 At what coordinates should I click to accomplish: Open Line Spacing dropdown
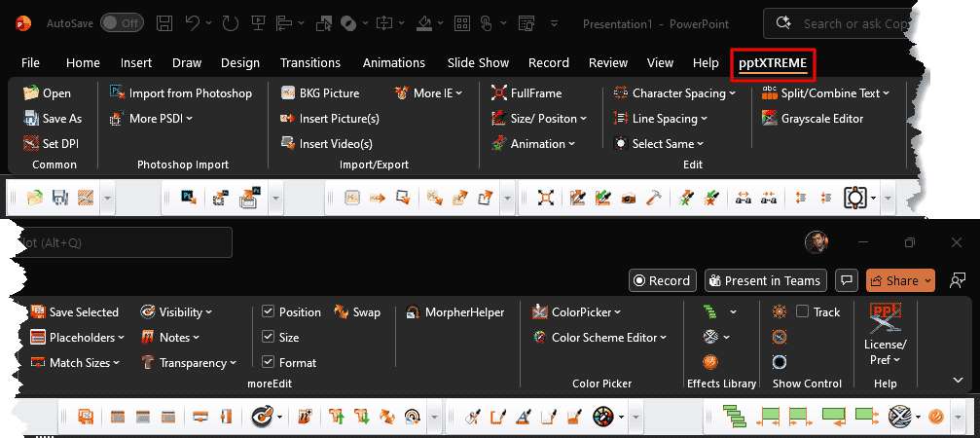(660, 118)
